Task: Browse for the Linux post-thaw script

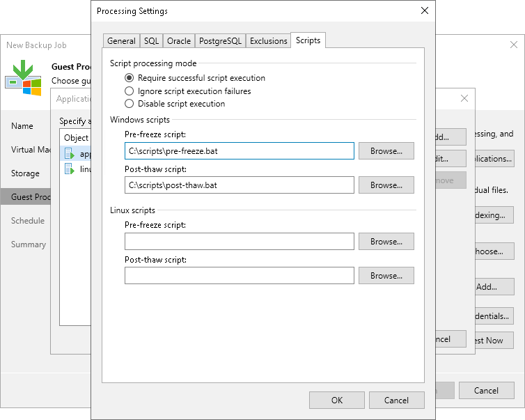Action: [386, 276]
